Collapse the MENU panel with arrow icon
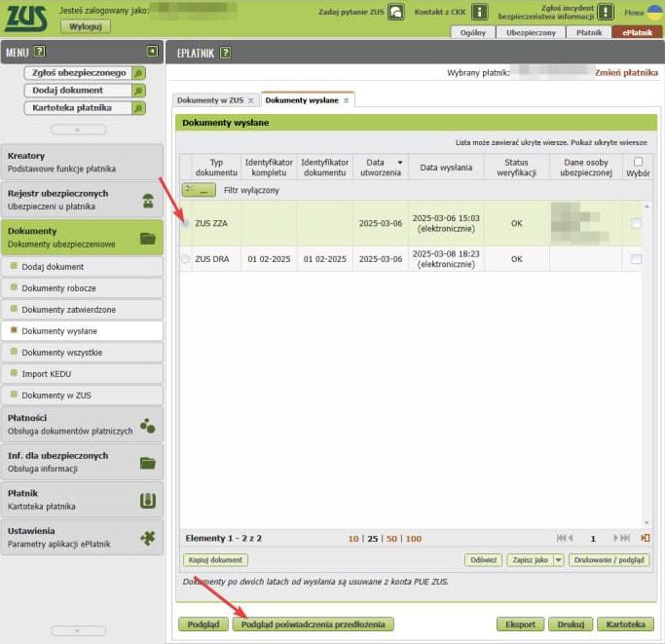Image resolution: width=665 pixels, height=644 pixels. pos(152,51)
